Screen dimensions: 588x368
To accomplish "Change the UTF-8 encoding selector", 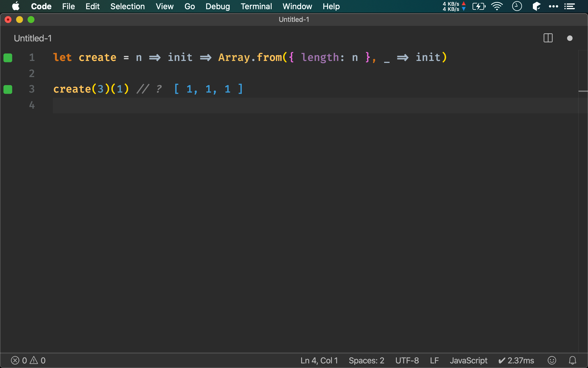I will 407,360.
